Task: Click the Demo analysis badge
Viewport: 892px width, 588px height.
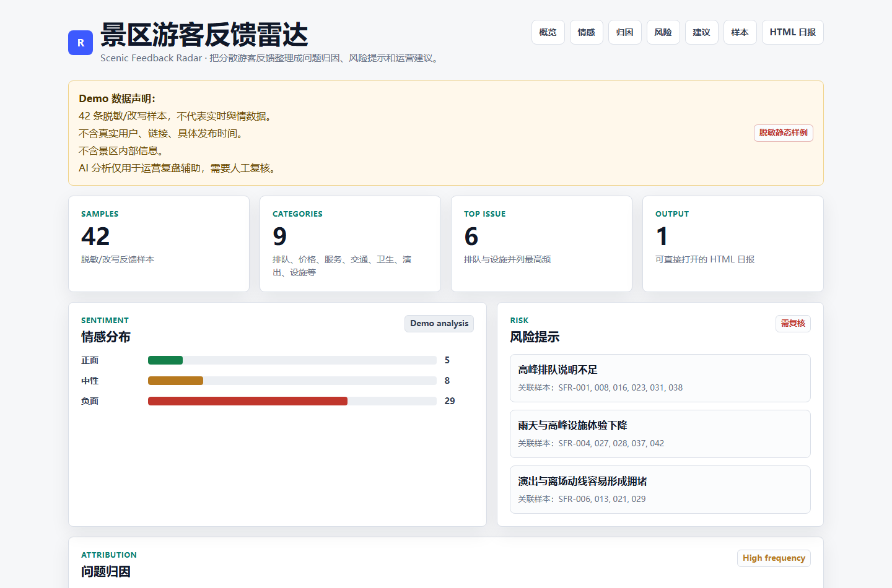Action: [439, 324]
